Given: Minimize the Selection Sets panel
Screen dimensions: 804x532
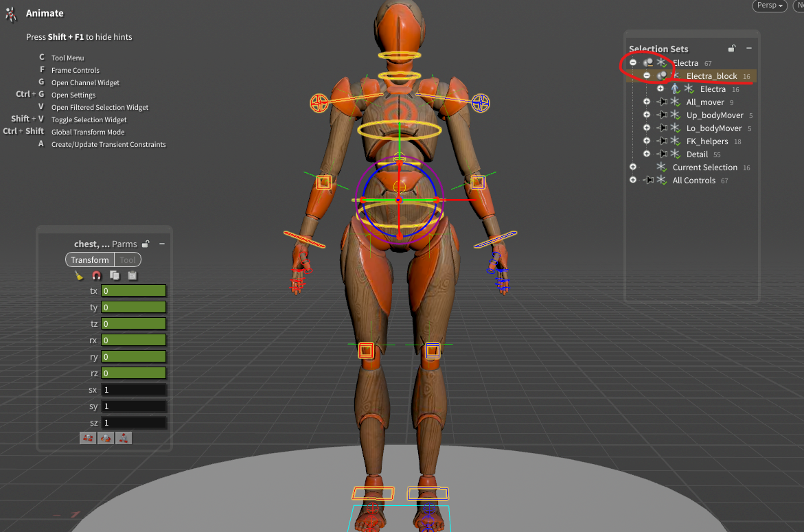Looking at the screenshot, I should coord(749,48).
